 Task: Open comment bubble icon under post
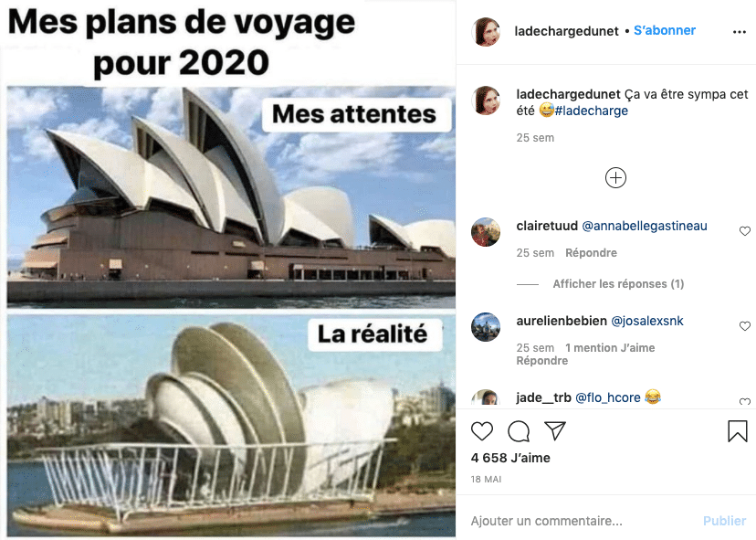[x=519, y=431]
